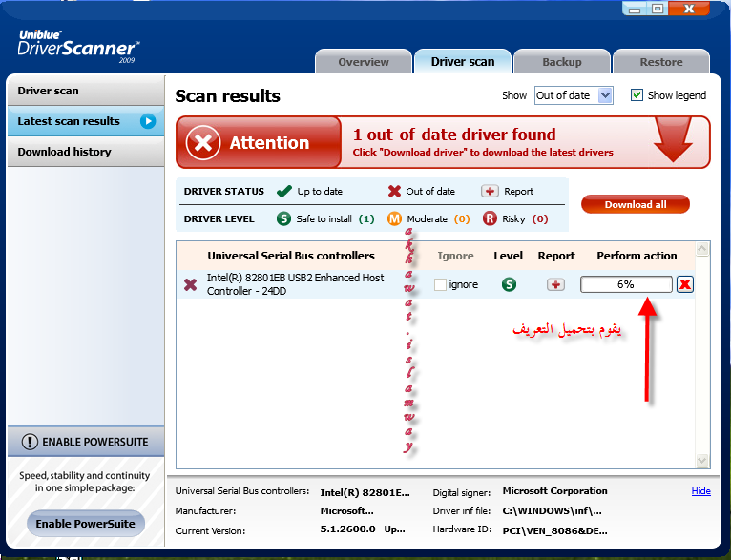Click the Universal Serial Bus controllers group header
Viewport: 731px width, 560px height.
click(291, 256)
